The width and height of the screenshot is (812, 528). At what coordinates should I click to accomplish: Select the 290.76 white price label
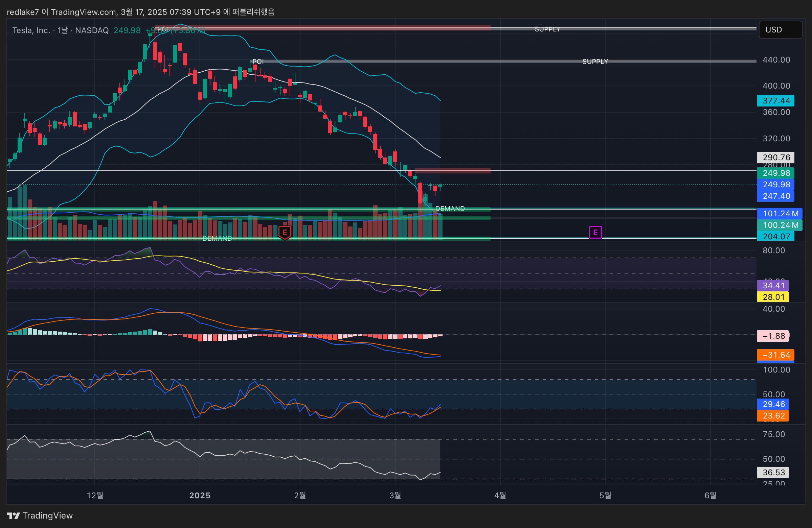[x=775, y=157]
